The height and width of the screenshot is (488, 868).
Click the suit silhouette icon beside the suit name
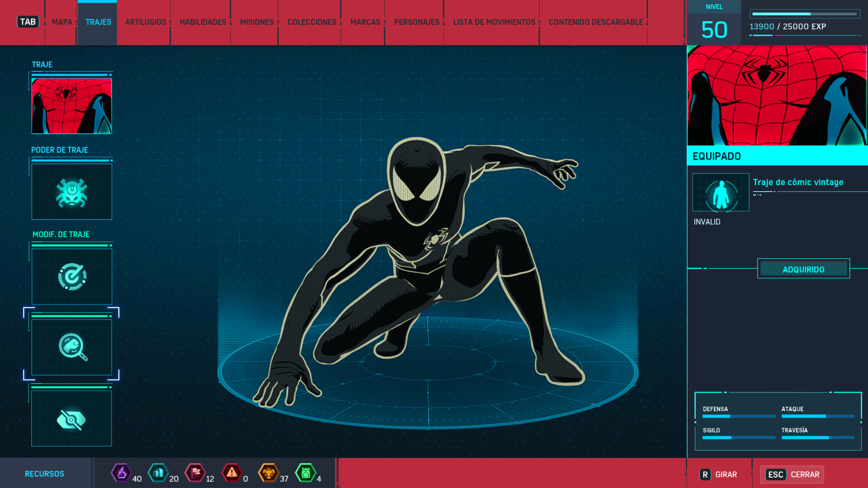721,193
